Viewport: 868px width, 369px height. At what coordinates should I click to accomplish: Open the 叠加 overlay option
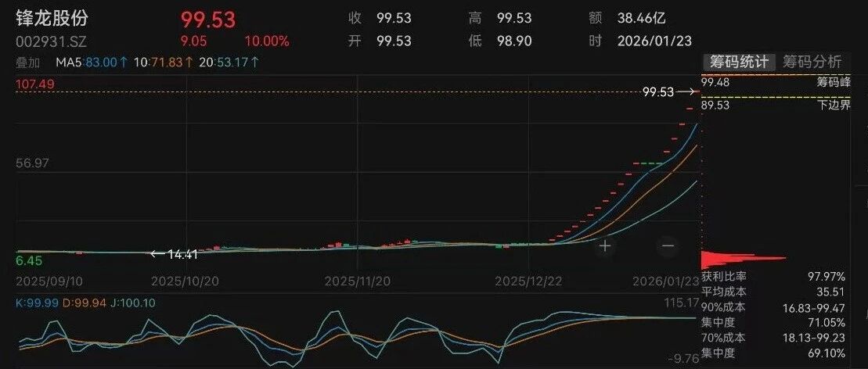click(x=27, y=63)
